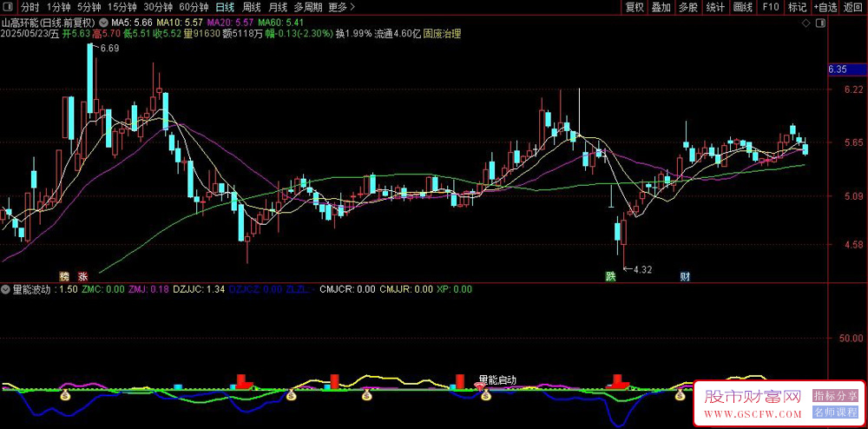
Task: Click the 4.32 low price annotation
Action: coord(642,269)
